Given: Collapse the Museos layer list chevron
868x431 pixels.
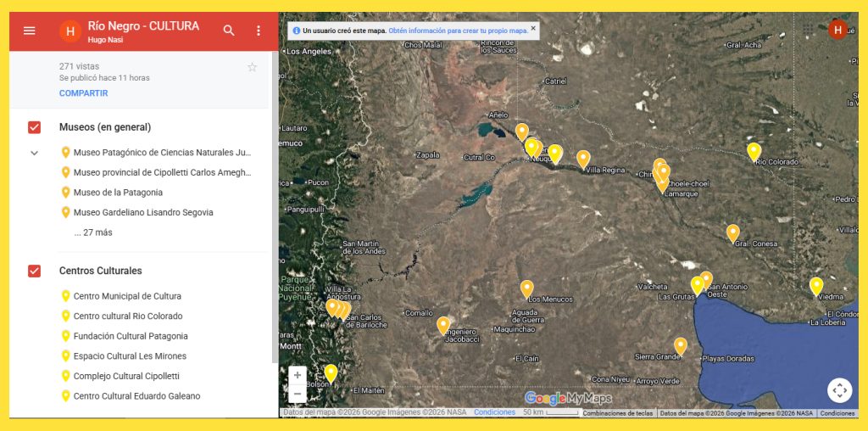Looking at the screenshot, I should coord(35,154).
